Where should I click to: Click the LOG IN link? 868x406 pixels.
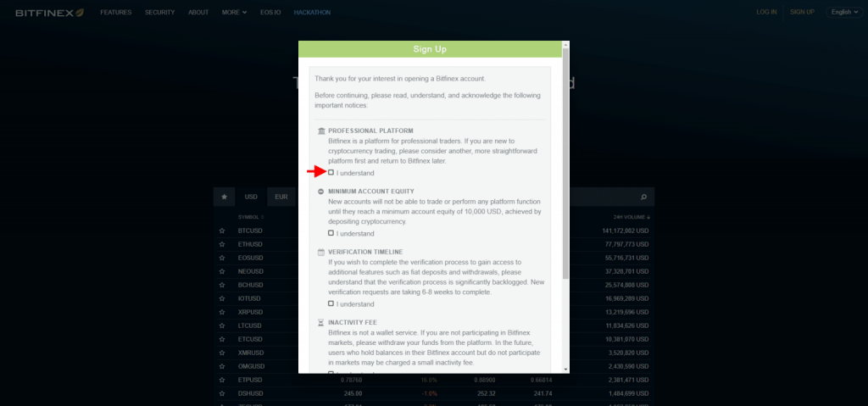(766, 12)
